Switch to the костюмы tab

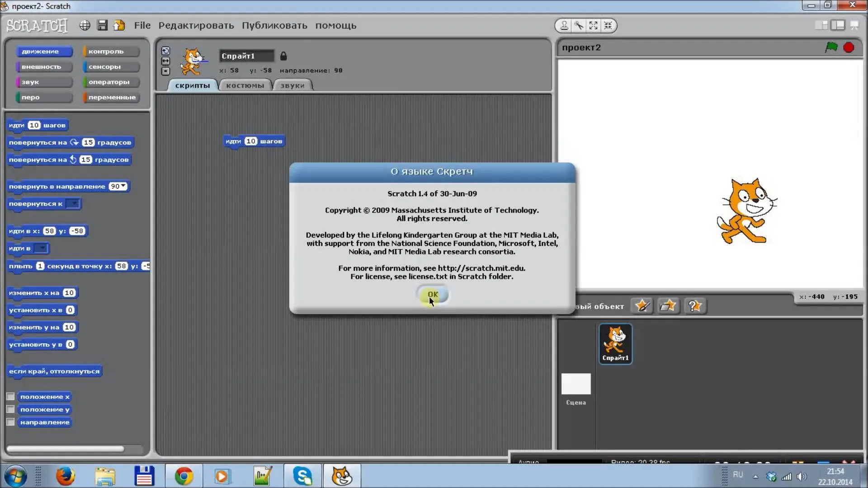245,85
